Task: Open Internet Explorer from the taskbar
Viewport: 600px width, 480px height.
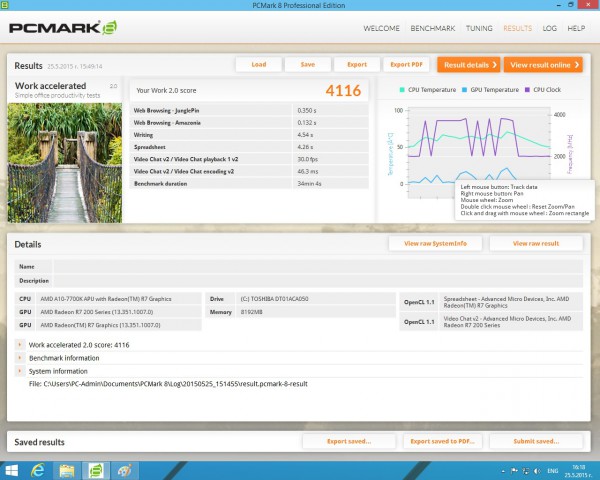Action: point(38,471)
